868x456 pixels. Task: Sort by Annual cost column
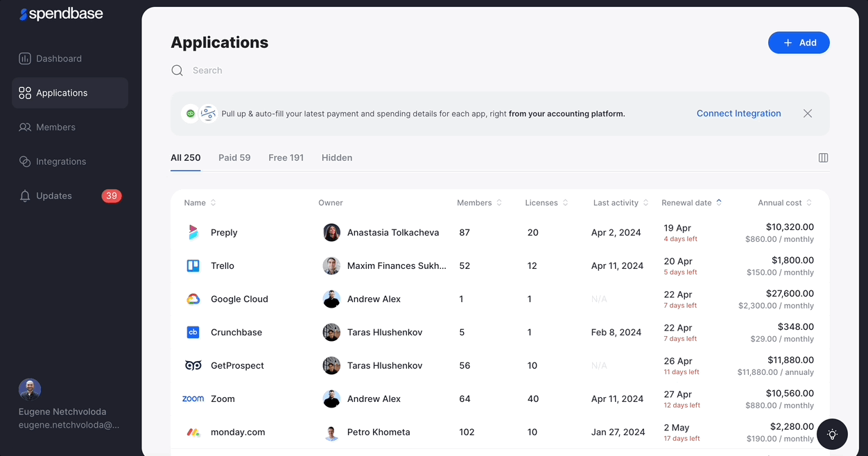coord(785,203)
